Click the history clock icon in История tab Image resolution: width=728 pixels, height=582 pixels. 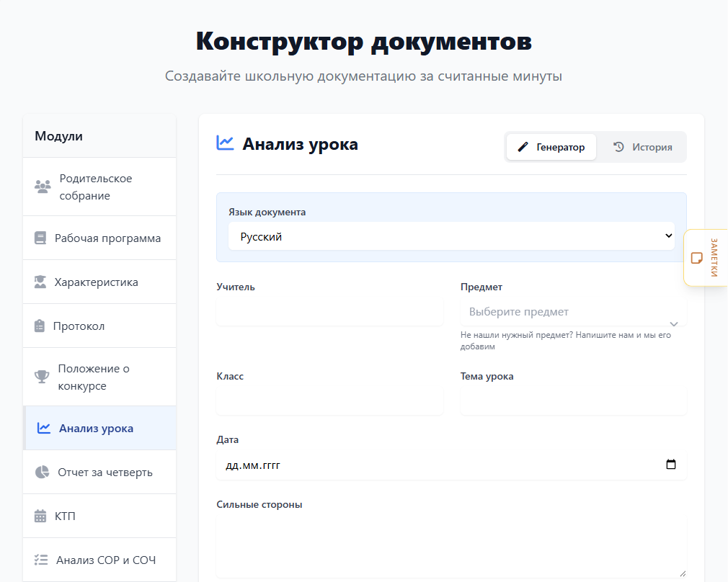[618, 147]
